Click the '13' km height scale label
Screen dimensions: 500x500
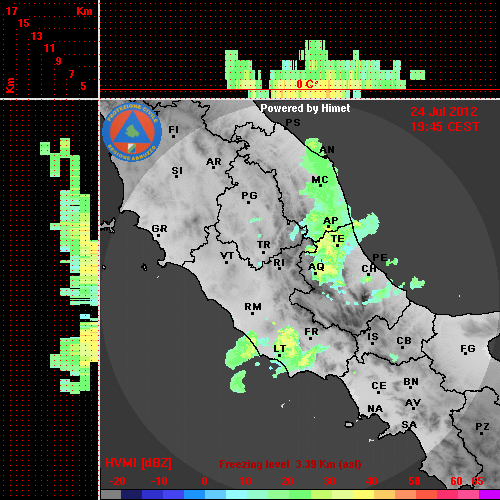coord(37,36)
